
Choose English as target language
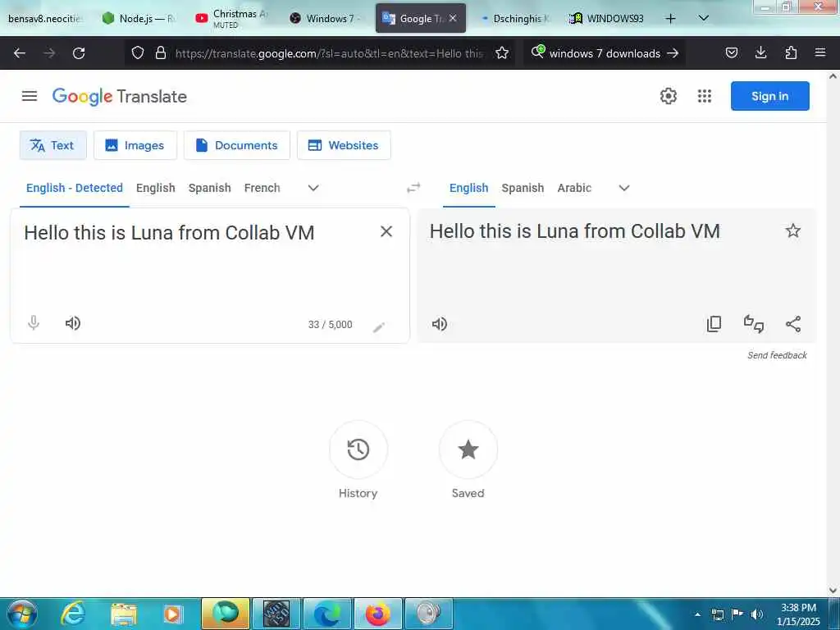[x=468, y=188]
